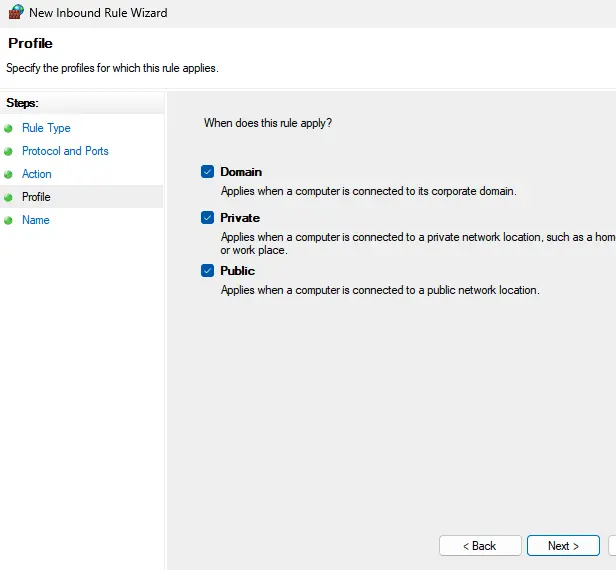This screenshot has width=616, height=570.
Task: Click the New Inbound Rule Wizard title text
Action: point(98,13)
